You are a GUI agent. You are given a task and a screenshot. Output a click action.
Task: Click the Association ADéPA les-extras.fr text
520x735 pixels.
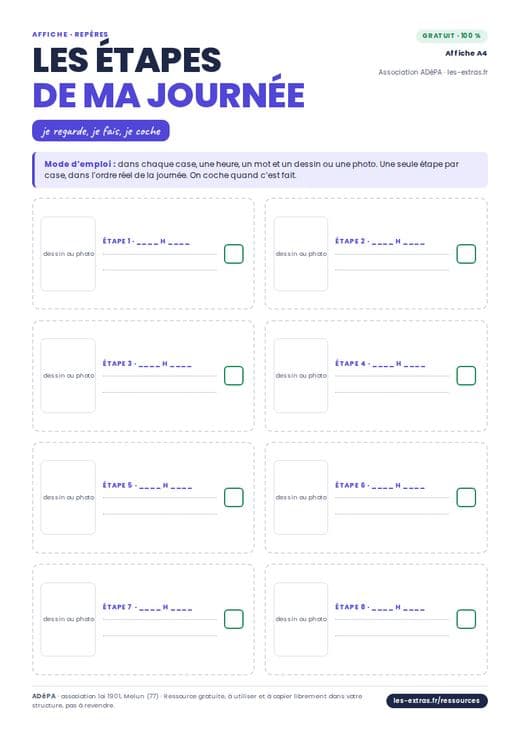click(433, 72)
